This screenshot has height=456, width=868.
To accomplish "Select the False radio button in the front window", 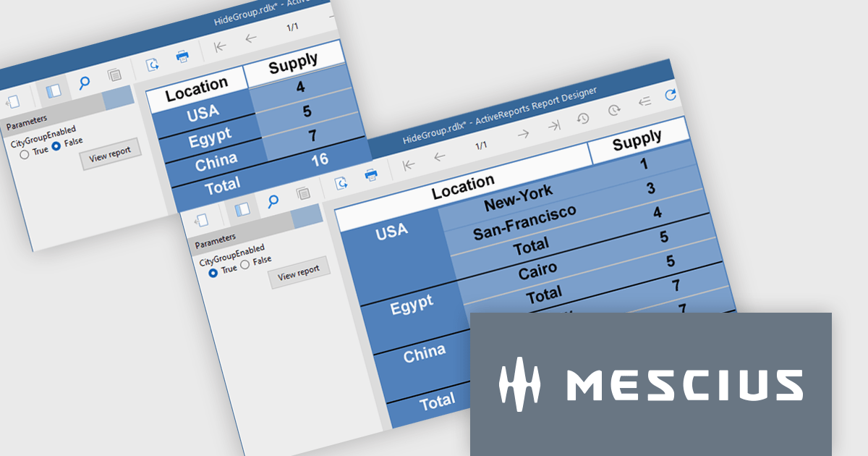I will click(x=244, y=264).
